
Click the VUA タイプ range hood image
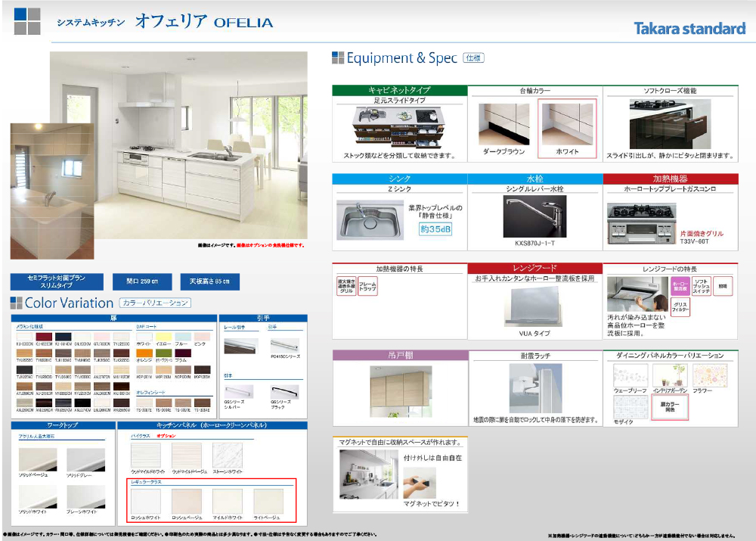(534, 306)
